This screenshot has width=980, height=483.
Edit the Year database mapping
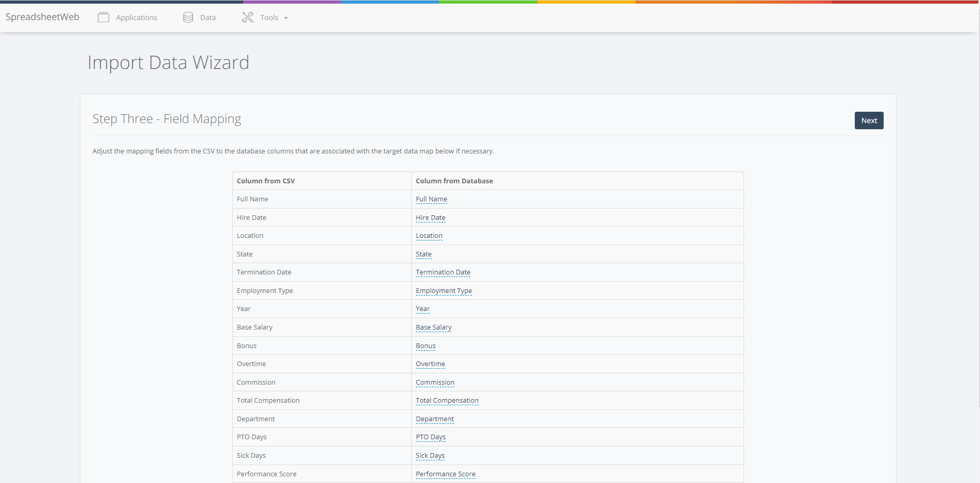(x=423, y=309)
